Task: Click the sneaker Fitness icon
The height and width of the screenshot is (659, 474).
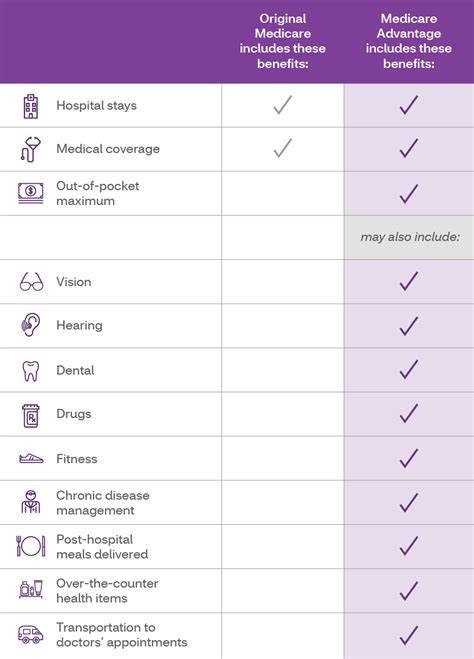Action: click(x=31, y=458)
